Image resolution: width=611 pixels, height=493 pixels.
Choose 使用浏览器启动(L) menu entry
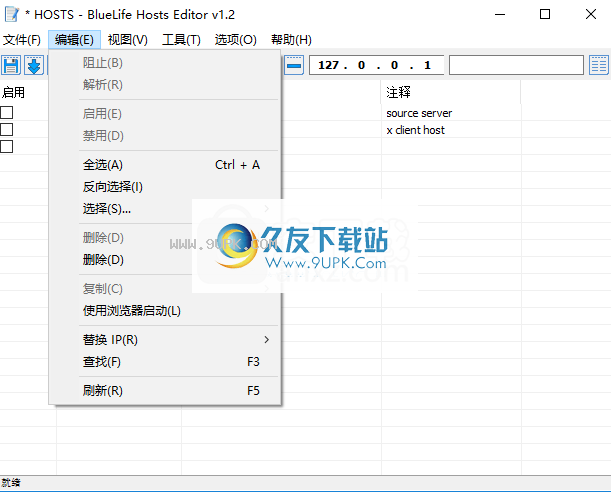pyautogui.click(x=165, y=311)
